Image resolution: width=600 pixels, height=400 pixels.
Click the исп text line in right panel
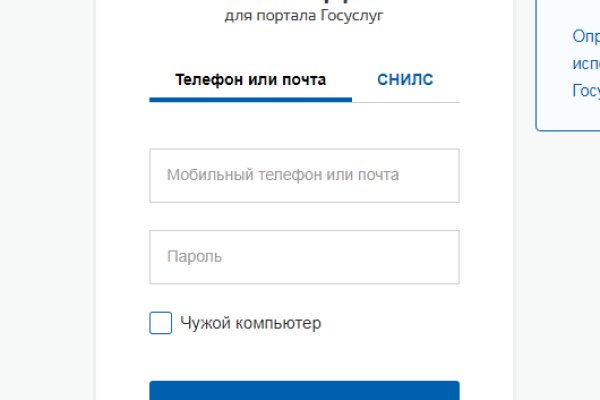(585, 62)
